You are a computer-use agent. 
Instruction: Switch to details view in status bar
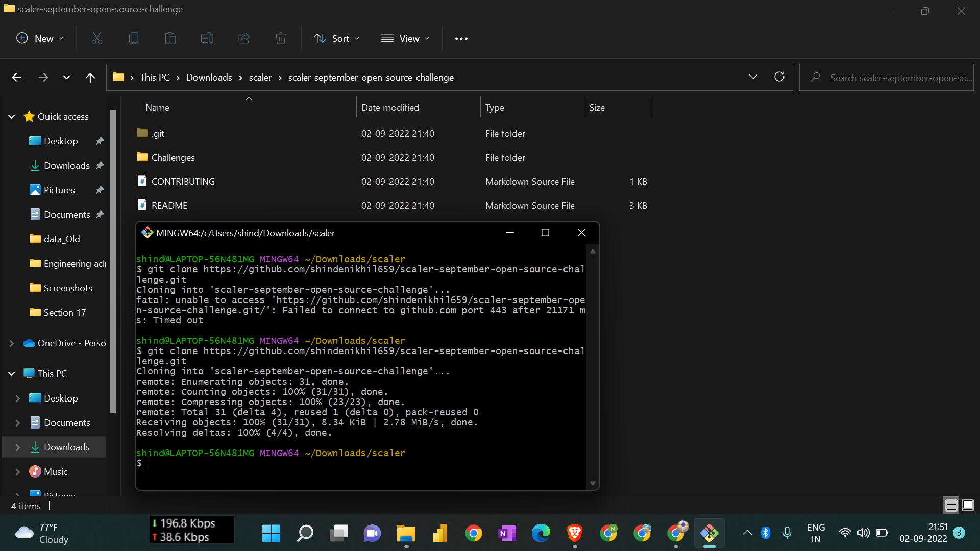coord(951,505)
